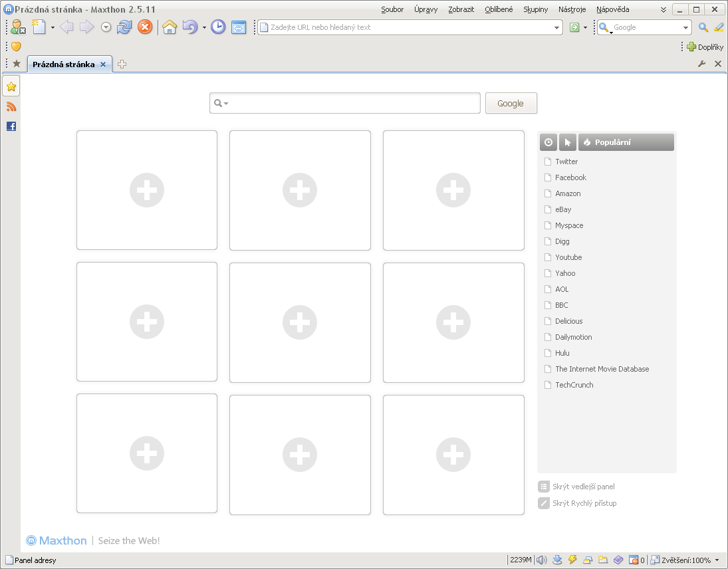The height and width of the screenshot is (569, 728).
Task: Click the Google search button
Action: point(511,103)
